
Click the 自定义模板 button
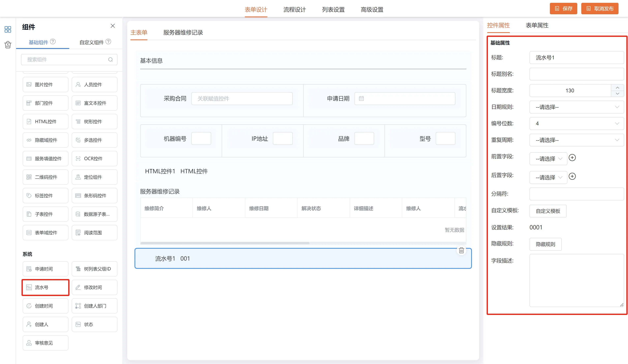548,211
